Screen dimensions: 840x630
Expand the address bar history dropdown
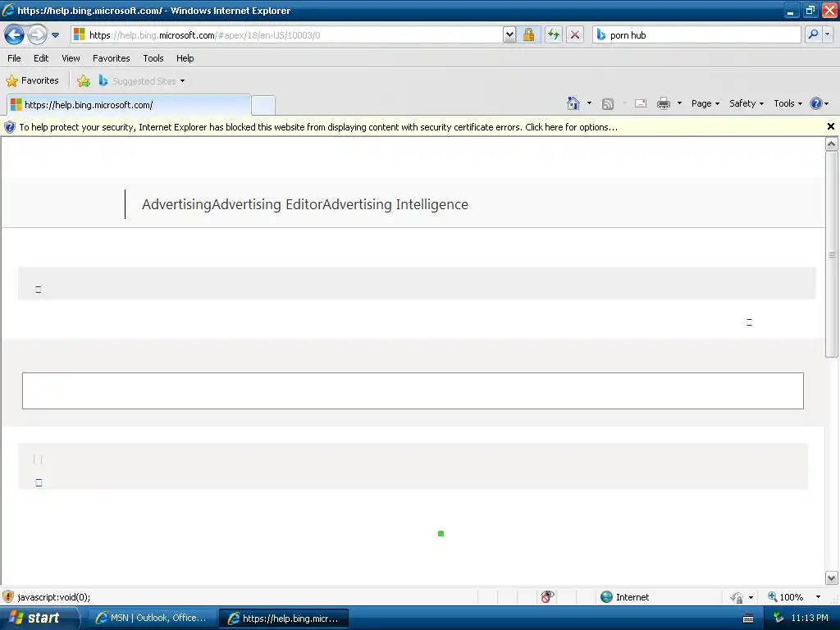click(x=509, y=35)
